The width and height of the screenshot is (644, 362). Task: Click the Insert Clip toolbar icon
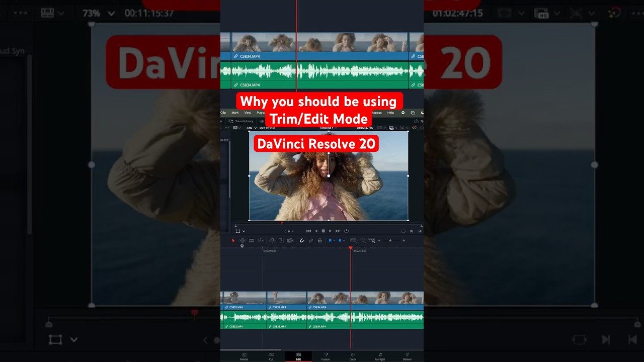tap(272, 240)
